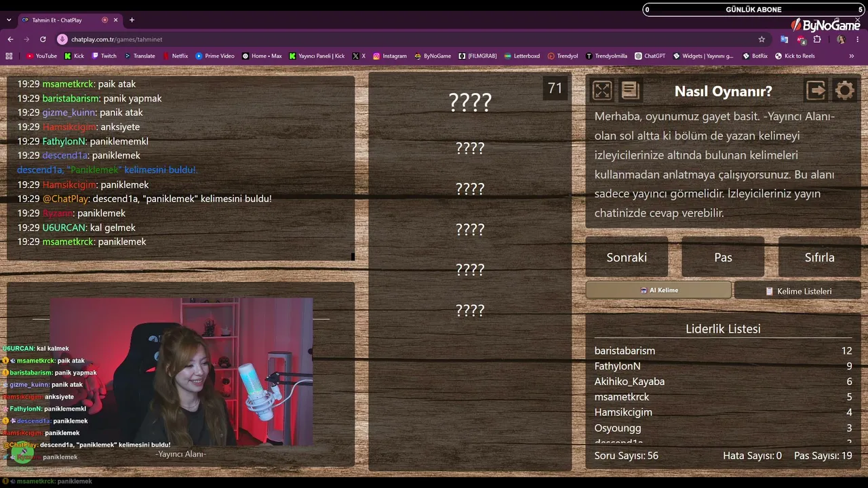The width and height of the screenshot is (868, 488).
Task: Click the 71 countdown timer
Action: click(x=555, y=88)
